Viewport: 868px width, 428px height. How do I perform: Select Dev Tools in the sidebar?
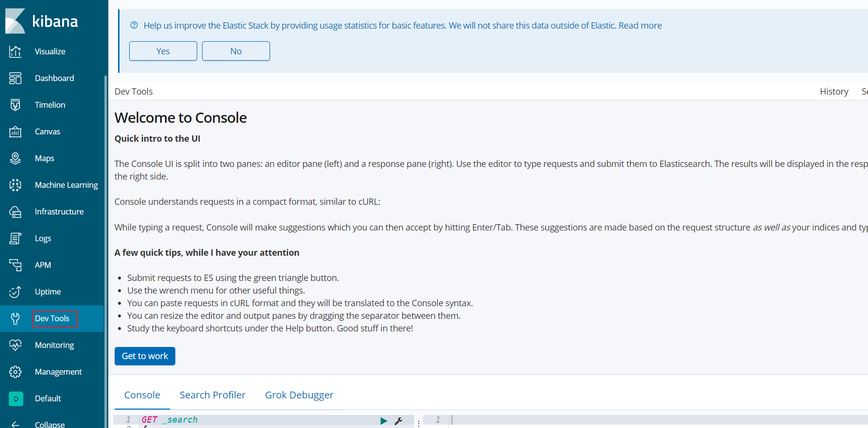[52, 318]
